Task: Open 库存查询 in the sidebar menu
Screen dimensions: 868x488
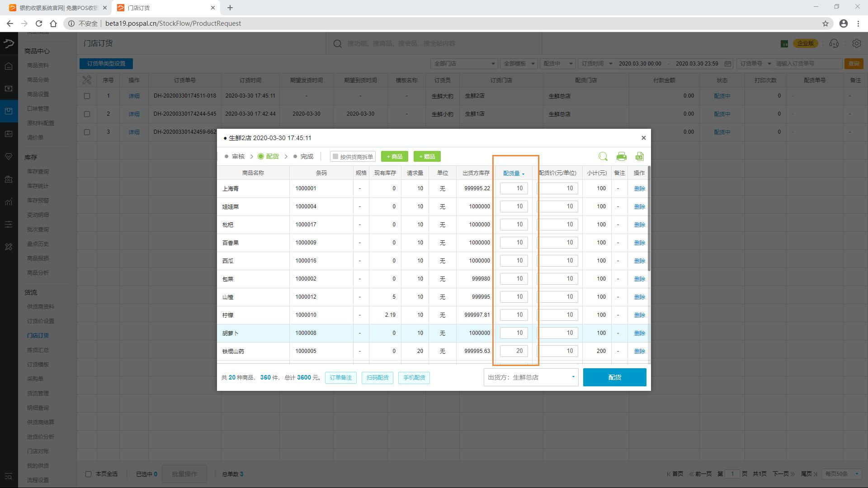Action: coord(38,172)
